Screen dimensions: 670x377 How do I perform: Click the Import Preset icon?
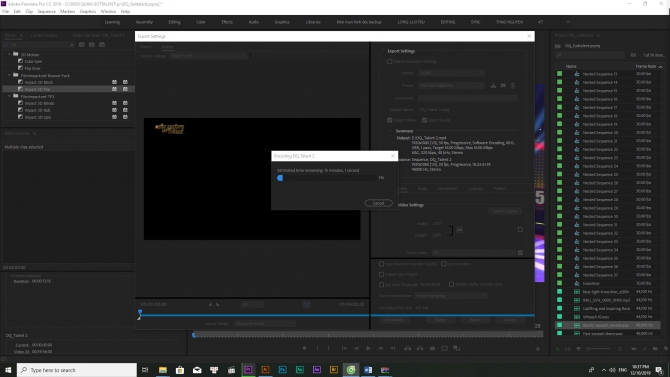coord(503,85)
